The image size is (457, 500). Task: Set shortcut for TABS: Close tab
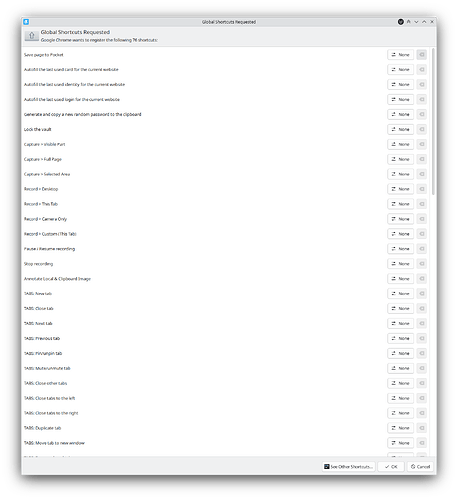(400, 309)
